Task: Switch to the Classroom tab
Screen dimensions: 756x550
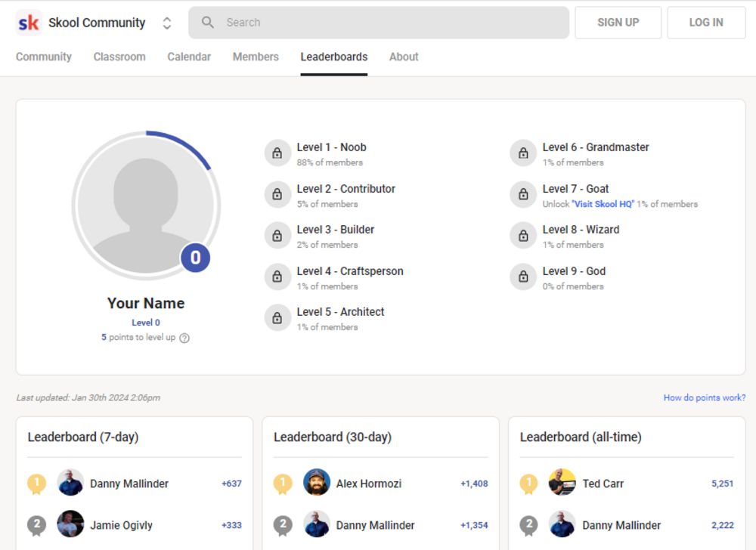Action: [119, 57]
